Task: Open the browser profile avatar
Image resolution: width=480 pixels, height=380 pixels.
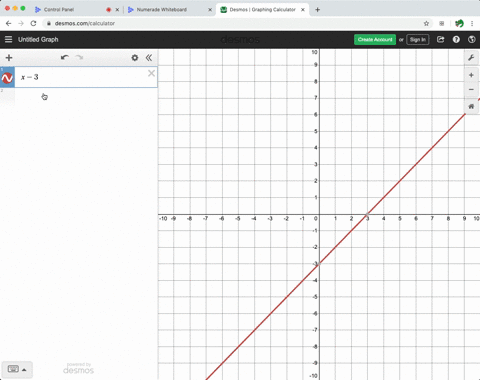Action: [x=459, y=23]
